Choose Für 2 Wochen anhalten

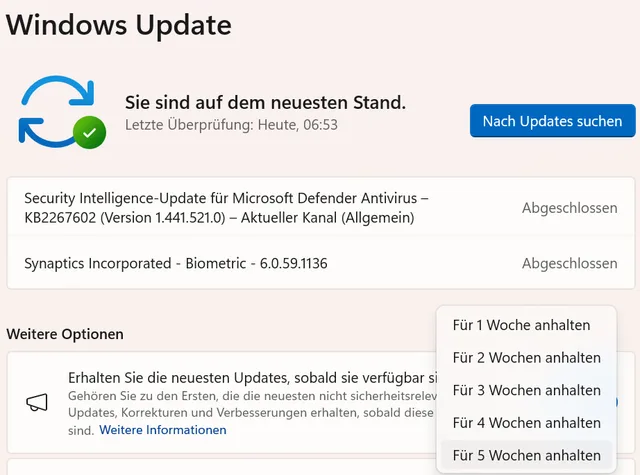tap(526, 358)
